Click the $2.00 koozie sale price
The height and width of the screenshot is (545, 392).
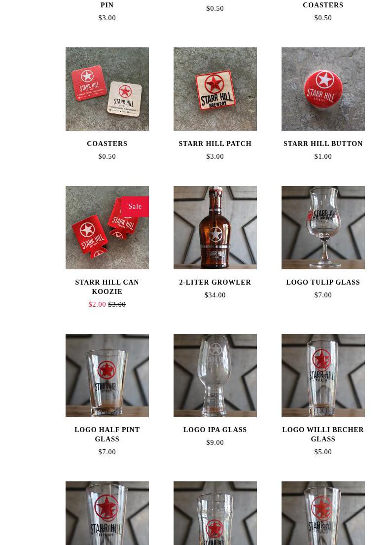pos(97,304)
